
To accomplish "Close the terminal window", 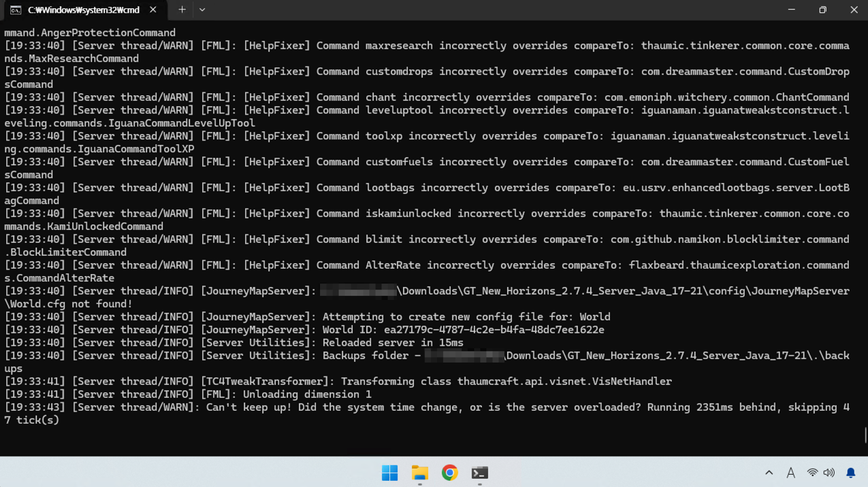I will 854,10.
